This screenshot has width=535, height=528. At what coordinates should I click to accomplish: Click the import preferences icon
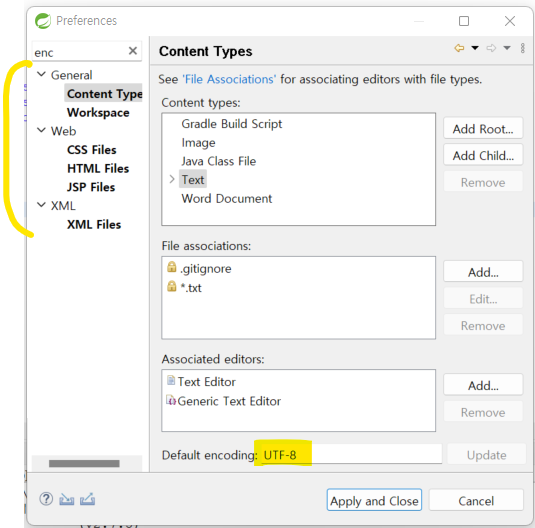(x=67, y=499)
